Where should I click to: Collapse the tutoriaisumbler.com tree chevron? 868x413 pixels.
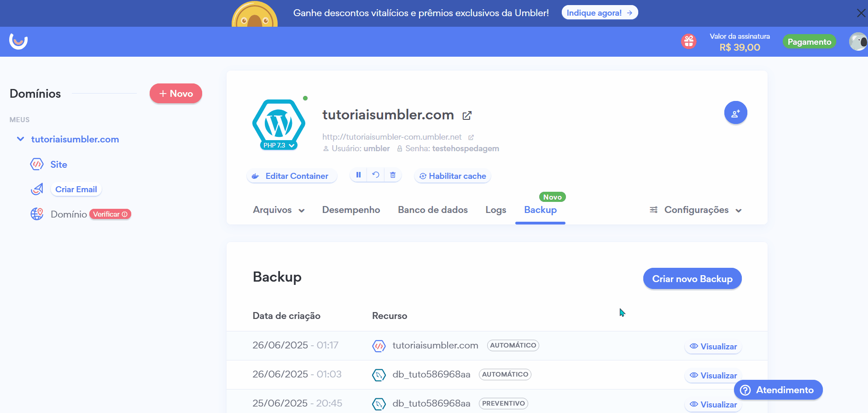[x=20, y=139]
